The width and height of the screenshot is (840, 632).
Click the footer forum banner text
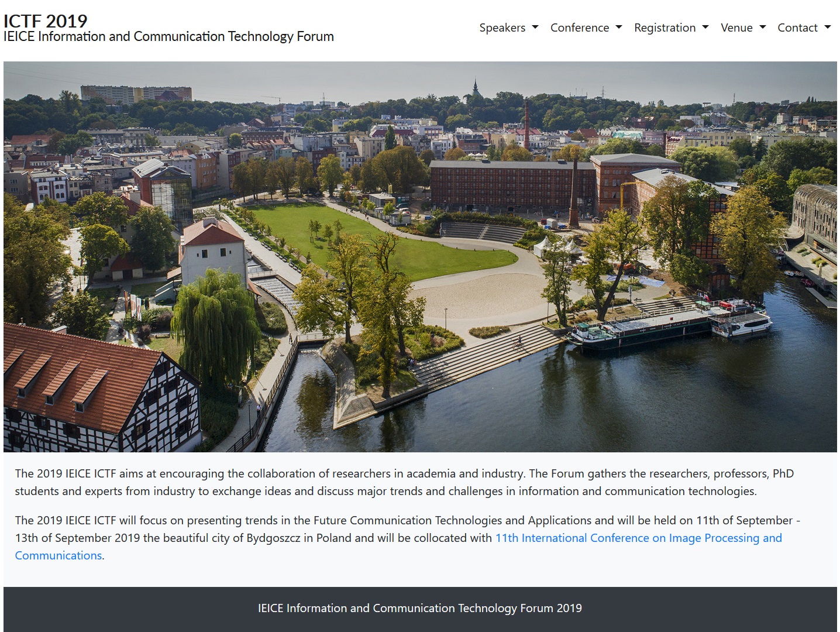(419, 608)
